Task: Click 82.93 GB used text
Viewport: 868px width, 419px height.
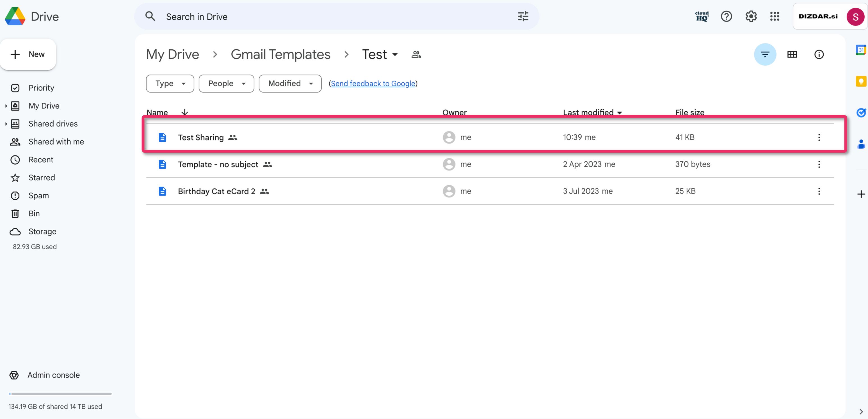Action: (x=35, y=246)
